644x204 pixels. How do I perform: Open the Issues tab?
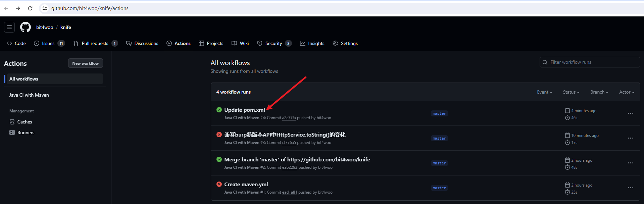pyautogui.click(x=49, y=43)
